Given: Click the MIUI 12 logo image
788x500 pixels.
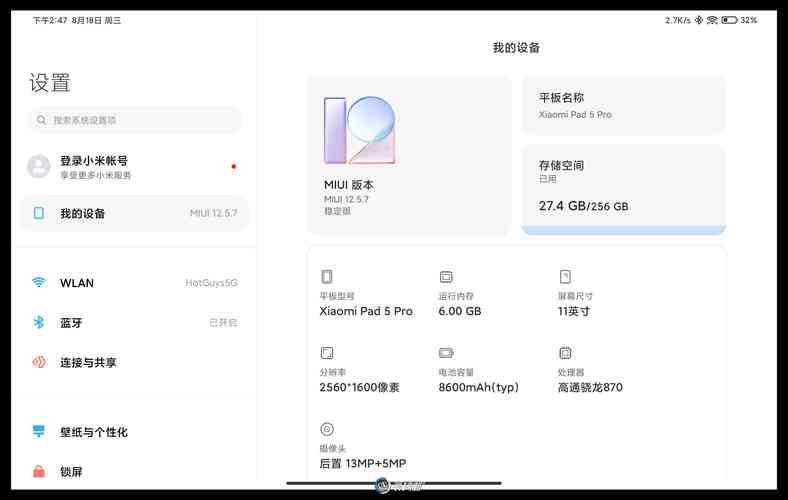Looking at the screenshot, I should 360,130.
